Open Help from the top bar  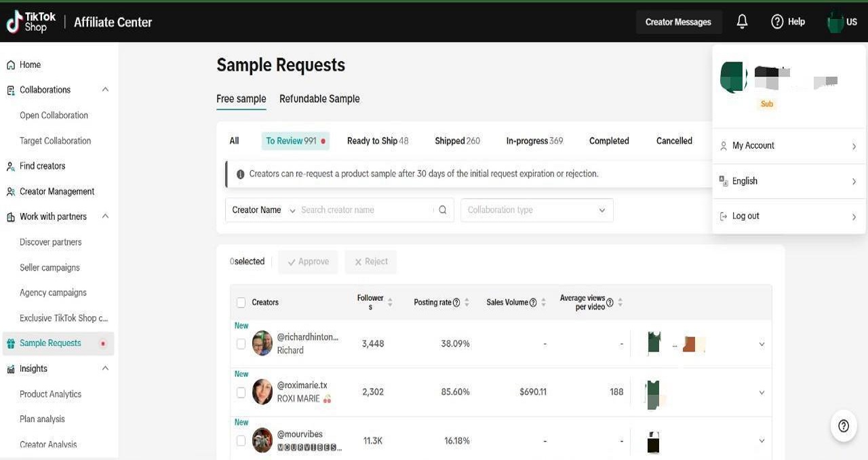pyautogui.click(x=788, y=22)
